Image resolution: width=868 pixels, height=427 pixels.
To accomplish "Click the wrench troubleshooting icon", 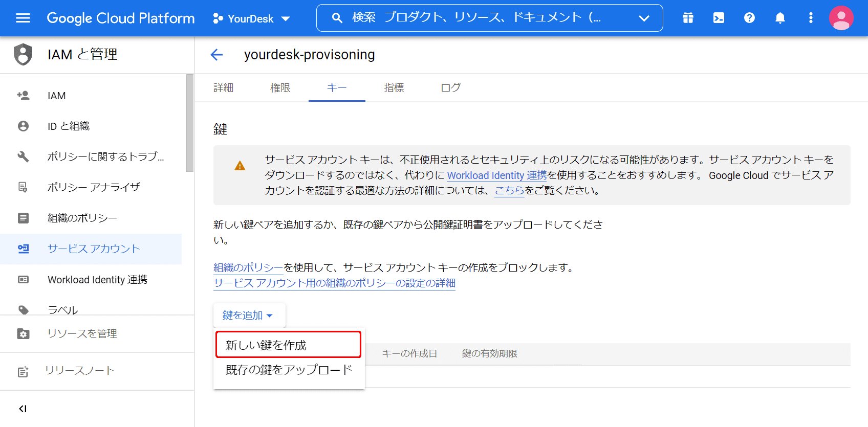I will [x=23, y=157].
